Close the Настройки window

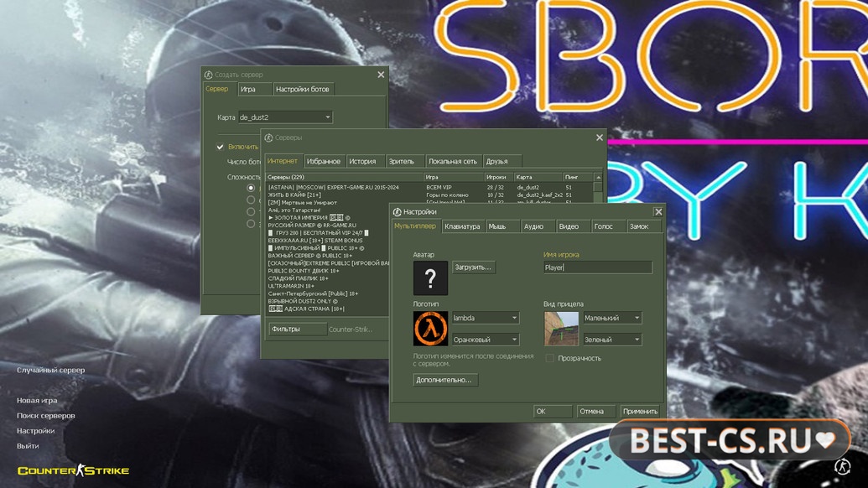click(658, 212)
